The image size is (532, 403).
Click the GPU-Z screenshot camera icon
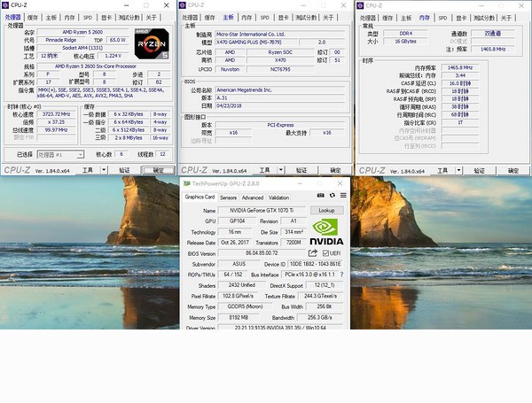[320, 195]
